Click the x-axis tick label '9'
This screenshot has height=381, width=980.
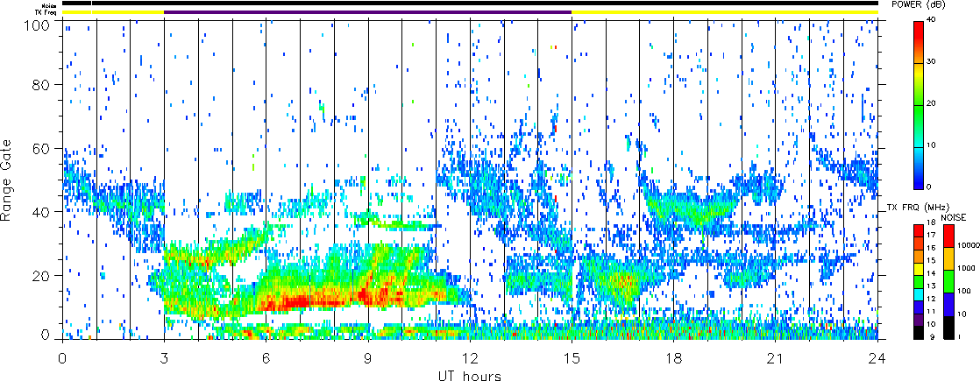coord(368,358)
